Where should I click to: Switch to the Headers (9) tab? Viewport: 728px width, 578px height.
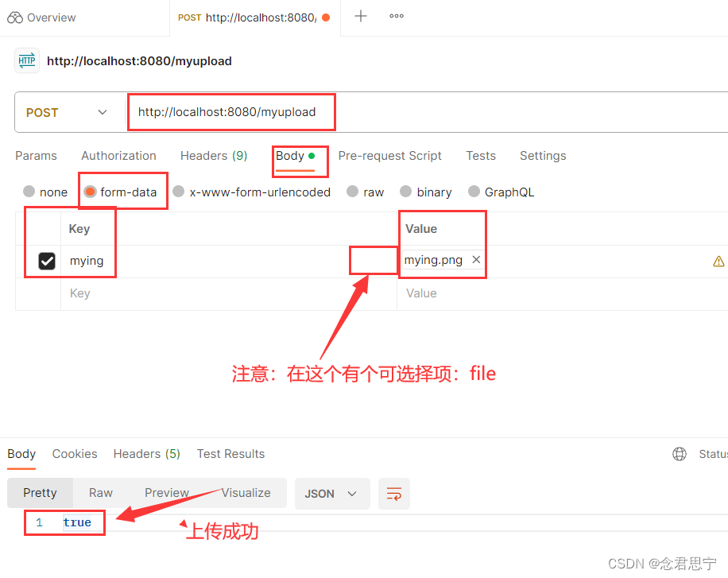pyautogui.click(x=213, y=156)
